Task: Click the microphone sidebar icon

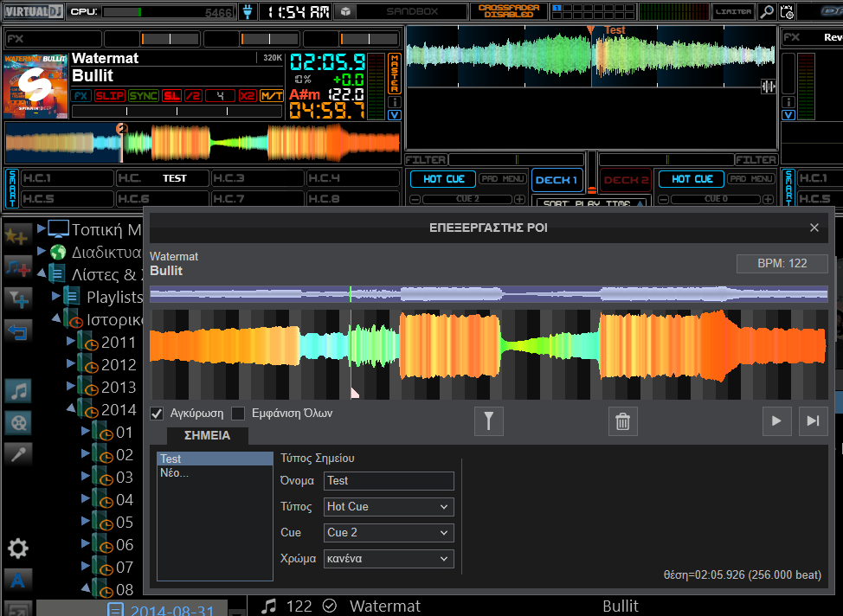Action: (17, 453)
